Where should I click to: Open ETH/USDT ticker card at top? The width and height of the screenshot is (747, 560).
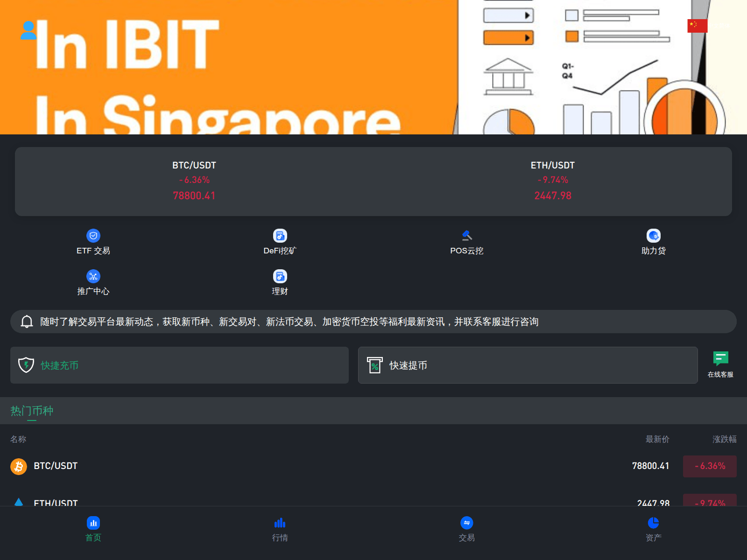(x=553, y=181)
